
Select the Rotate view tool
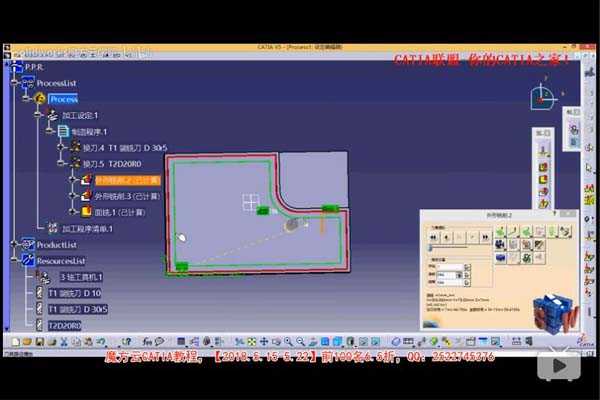click(276, 341)
